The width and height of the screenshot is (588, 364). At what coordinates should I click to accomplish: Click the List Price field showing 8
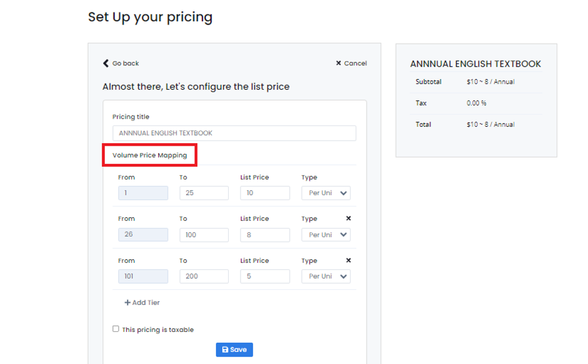click(x=265, y=235)
